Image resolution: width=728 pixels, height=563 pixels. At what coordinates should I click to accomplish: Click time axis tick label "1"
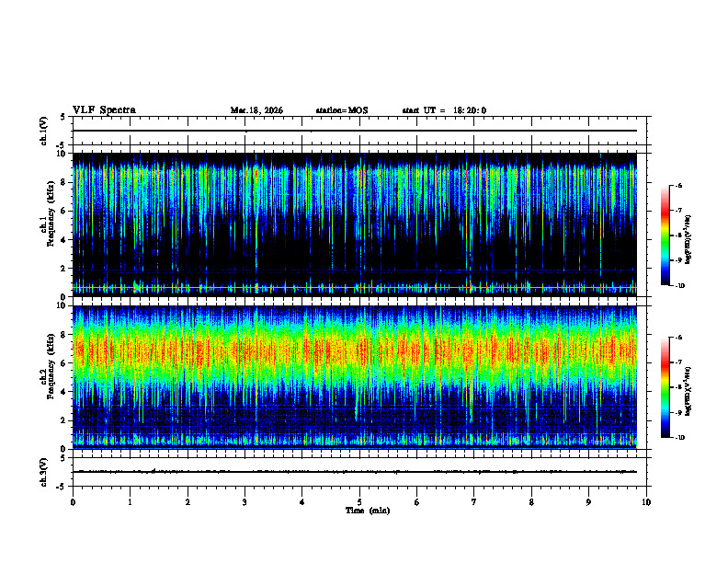[x=131, y=502]
